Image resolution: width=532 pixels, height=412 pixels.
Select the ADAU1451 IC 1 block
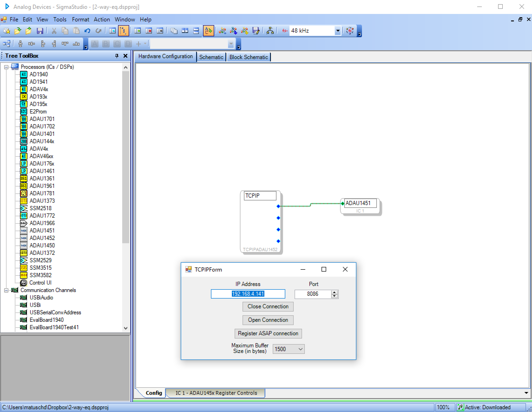coord(360,206)
